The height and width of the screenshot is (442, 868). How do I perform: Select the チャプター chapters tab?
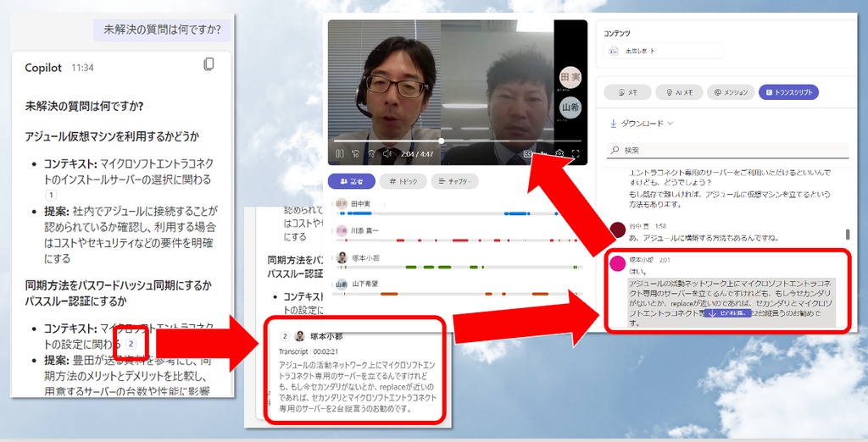[454, 181]
